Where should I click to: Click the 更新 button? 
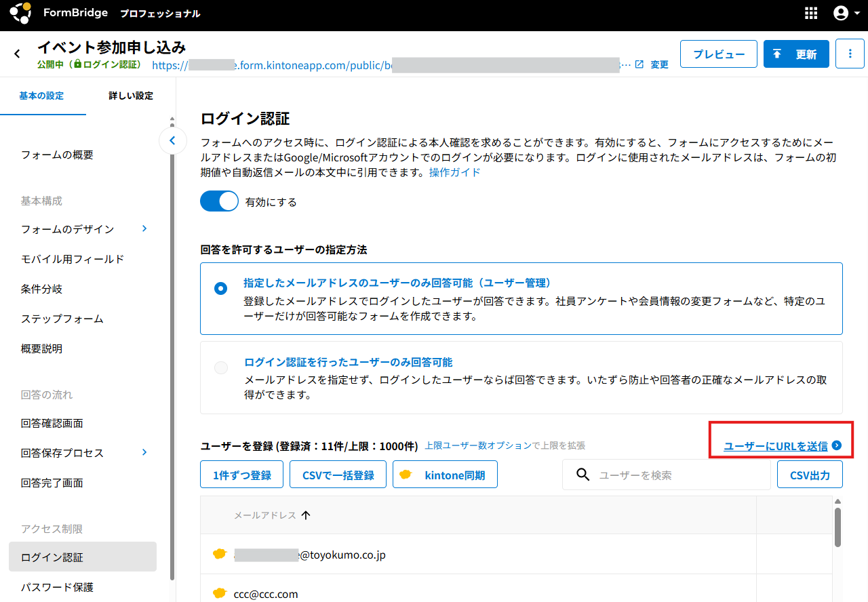pyautogui.click(x=796, y=54)
